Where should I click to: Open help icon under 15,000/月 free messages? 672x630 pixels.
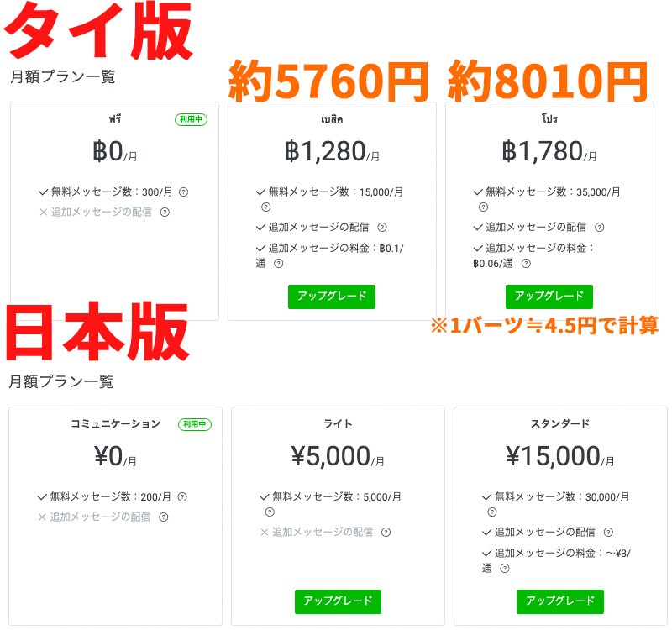point(265,207)
